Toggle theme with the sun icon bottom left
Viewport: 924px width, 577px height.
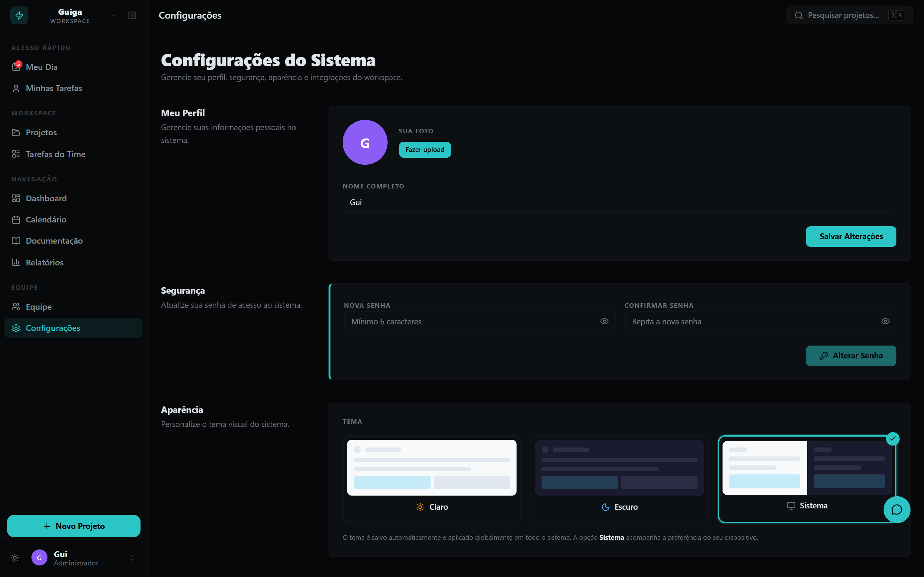point(14,557)
